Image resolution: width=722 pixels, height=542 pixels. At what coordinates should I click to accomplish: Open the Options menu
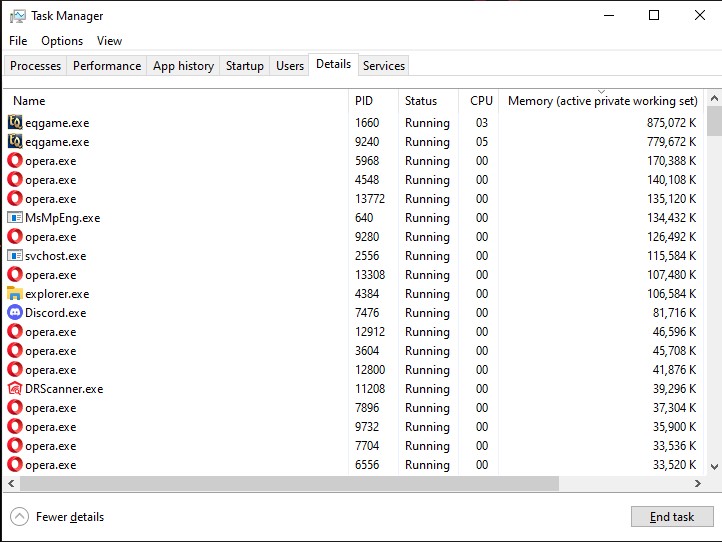[62, 41]
